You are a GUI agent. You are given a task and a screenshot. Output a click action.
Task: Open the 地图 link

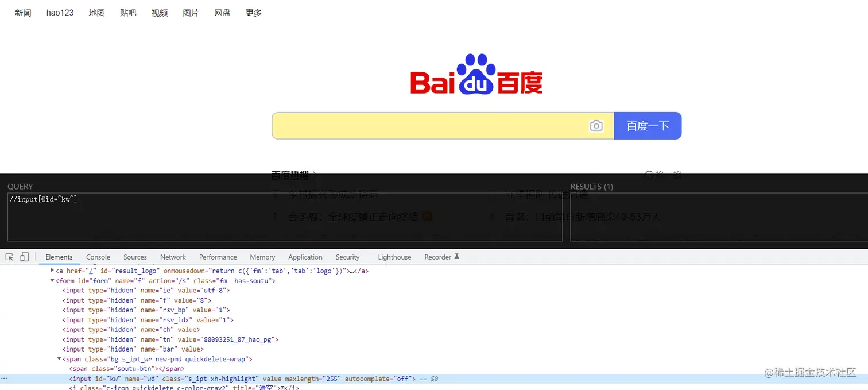coord(97,13)
